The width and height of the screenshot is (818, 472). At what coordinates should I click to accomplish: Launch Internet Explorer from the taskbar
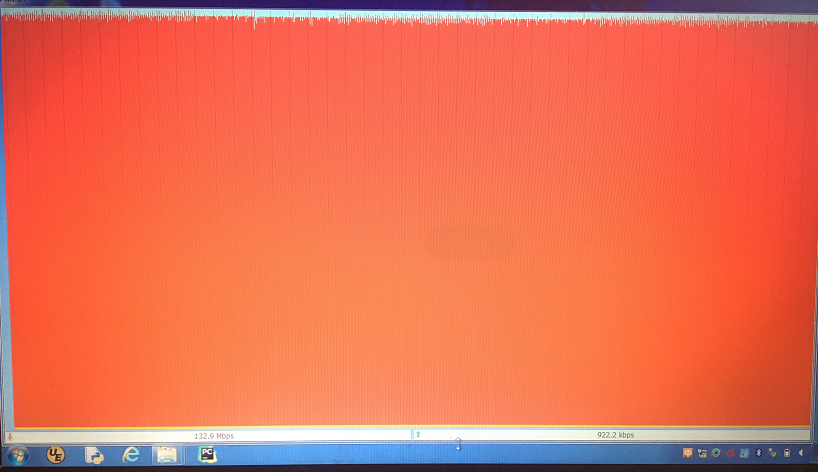(x=130, y=455)
